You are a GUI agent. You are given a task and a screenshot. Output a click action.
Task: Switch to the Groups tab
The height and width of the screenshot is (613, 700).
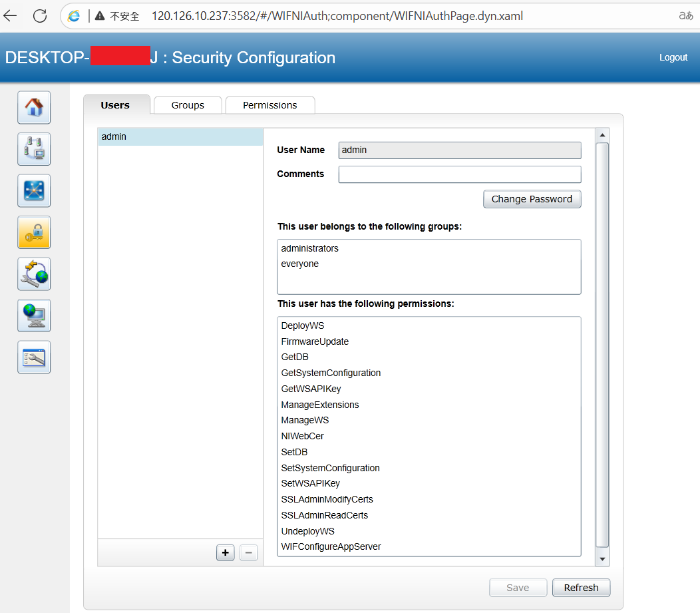click(x=188, y=105)
